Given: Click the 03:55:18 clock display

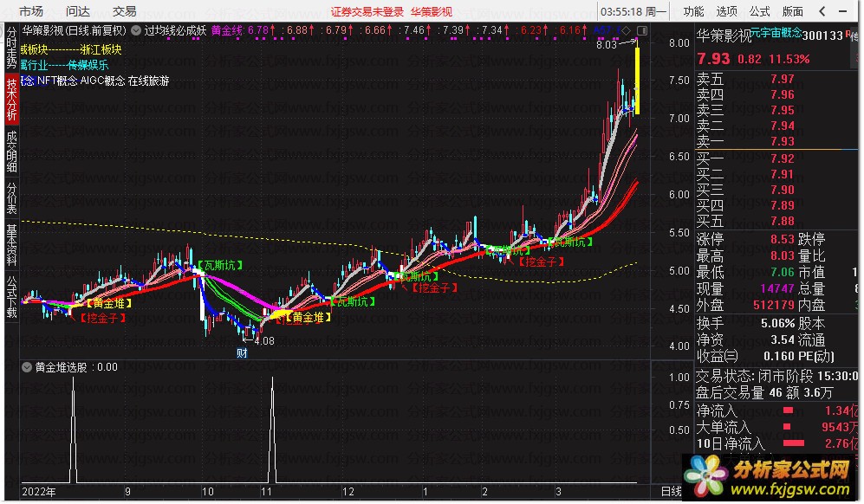Looking at the screenshot, I should click(621, 11).
